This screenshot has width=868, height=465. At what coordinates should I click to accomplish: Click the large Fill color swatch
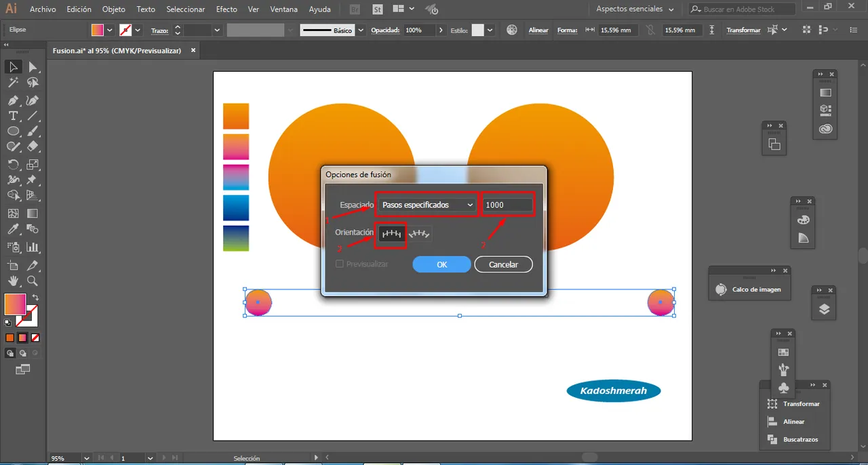point(15,304)
